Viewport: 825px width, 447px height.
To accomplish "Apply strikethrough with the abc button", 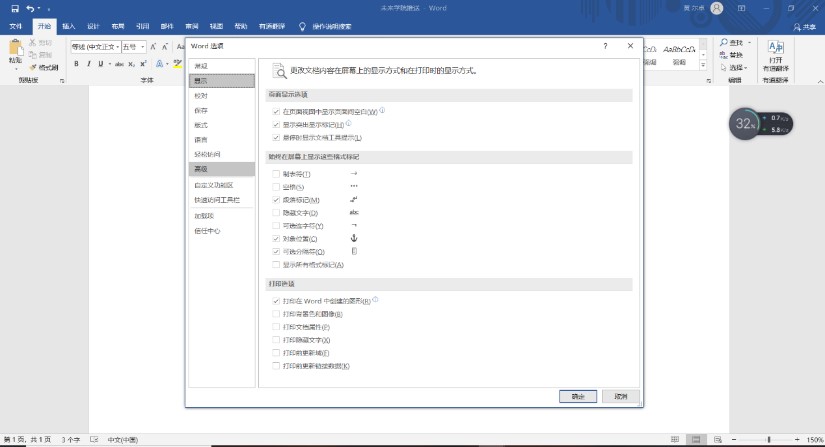I will [x=119, y=64].
